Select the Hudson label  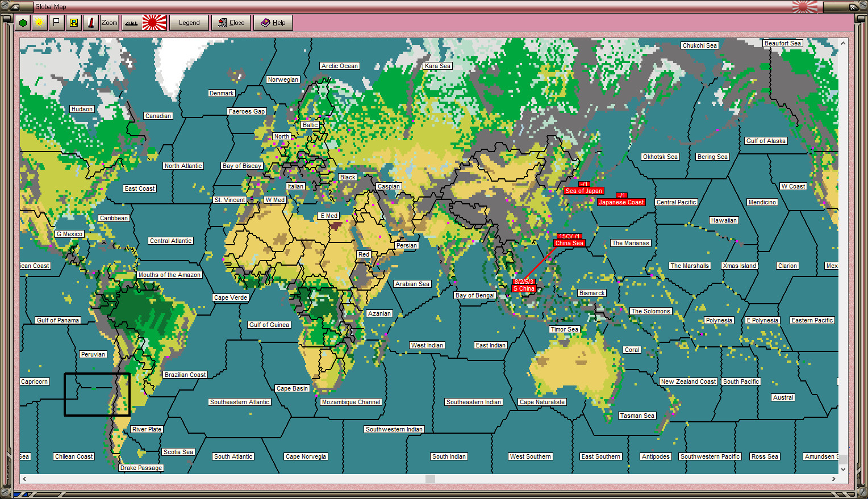click(x=82, y=109)
